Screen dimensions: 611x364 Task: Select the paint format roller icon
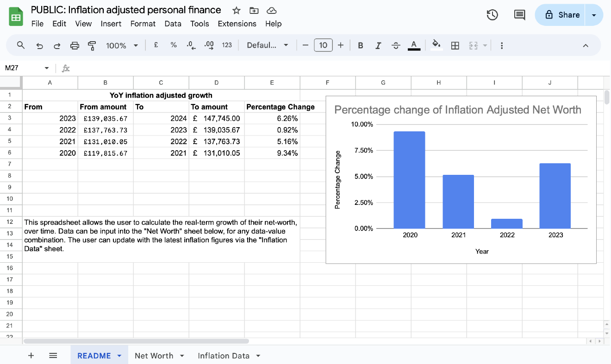[x=92, y=45]
